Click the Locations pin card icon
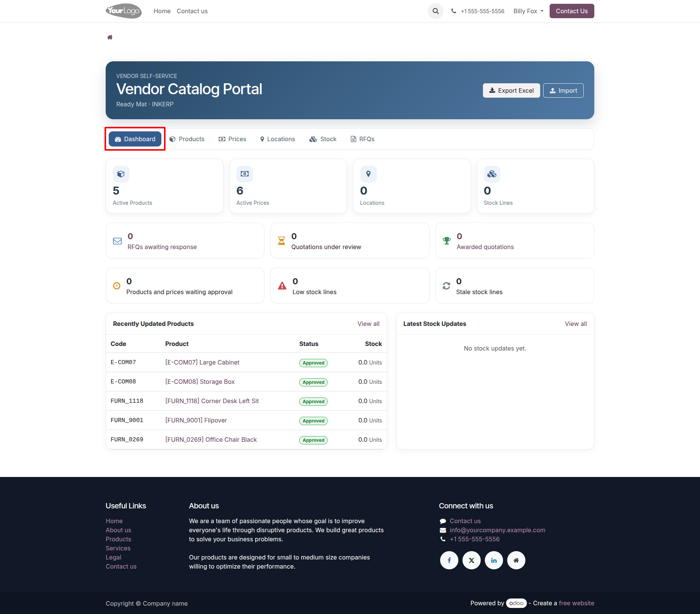This screenshot has width=700, height=614. click(368, 174)
